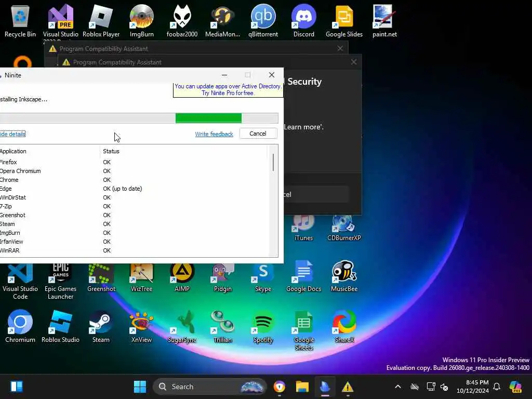Open the Pidgin desktop shortcut

pyautogui.click(x=222, y=278)
